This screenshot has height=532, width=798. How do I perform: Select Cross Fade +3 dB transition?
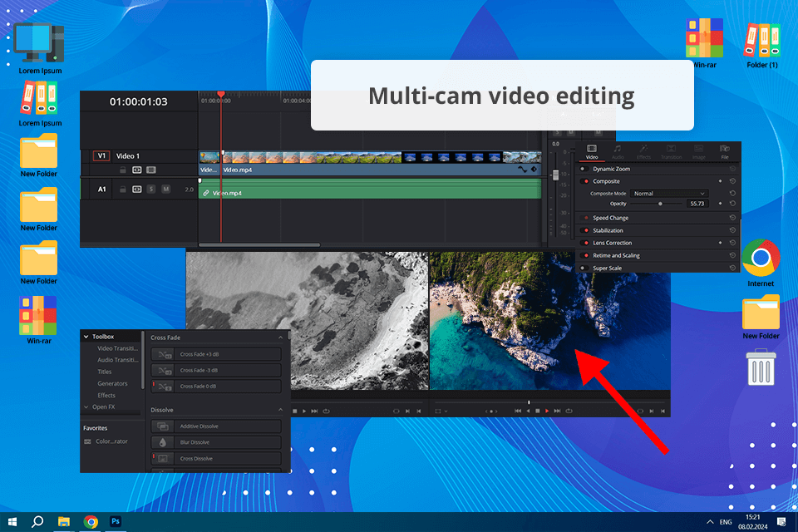click(x=216, y=354)
